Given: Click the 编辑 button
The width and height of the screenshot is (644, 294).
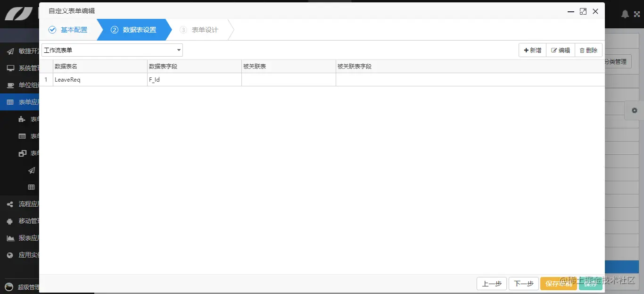Looking at the screenshot, I should pyautogui.click(x=560, y=50).
